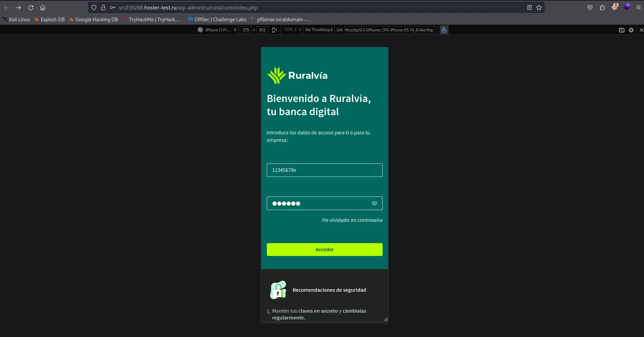The image size is (644, 337).
Task: Click the username field containing 12345678e
Action: [325, 170]
